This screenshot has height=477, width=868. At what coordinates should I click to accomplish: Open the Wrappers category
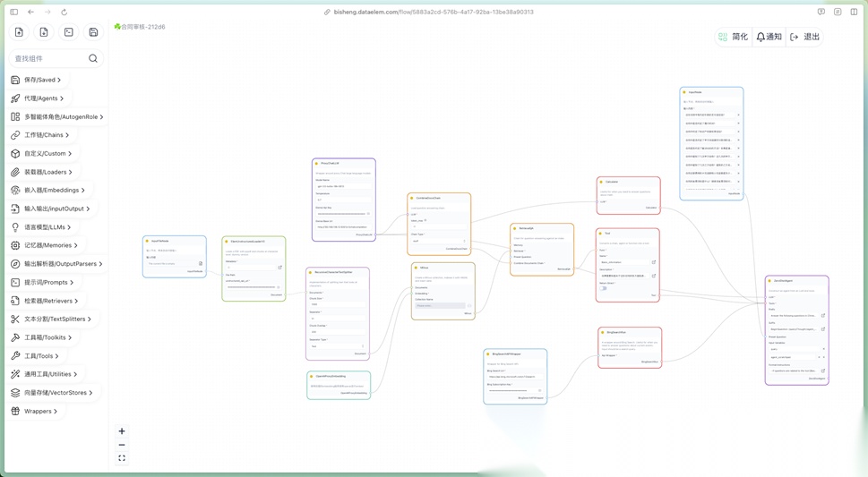pos(34,411)
